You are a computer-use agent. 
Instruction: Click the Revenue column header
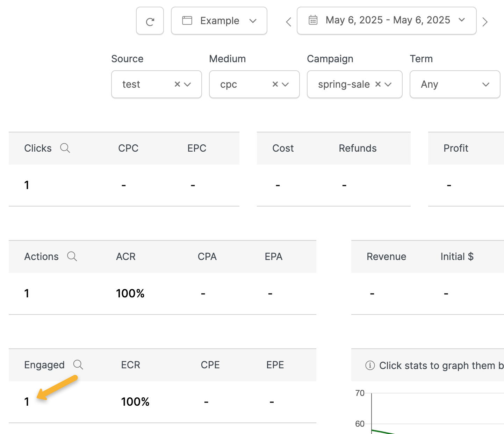pyautogui.click(x=386, y=256)
